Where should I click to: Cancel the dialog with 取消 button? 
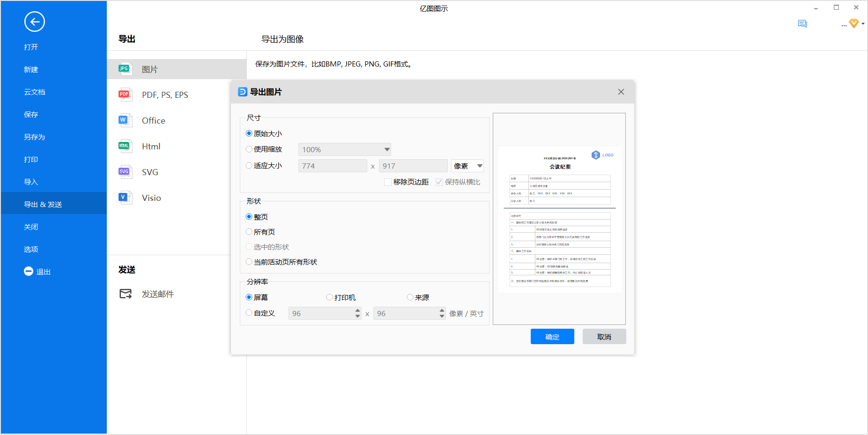click(604, 337)
